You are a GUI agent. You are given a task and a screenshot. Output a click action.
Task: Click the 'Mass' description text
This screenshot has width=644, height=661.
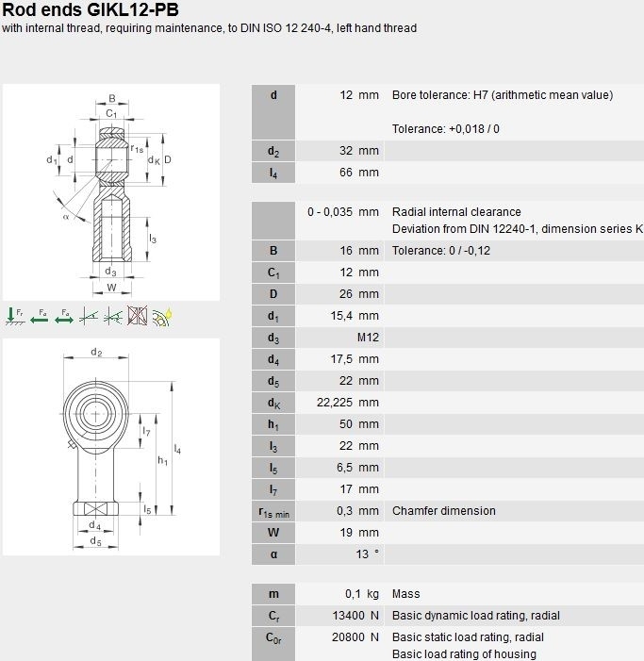[x=405, y=594]
